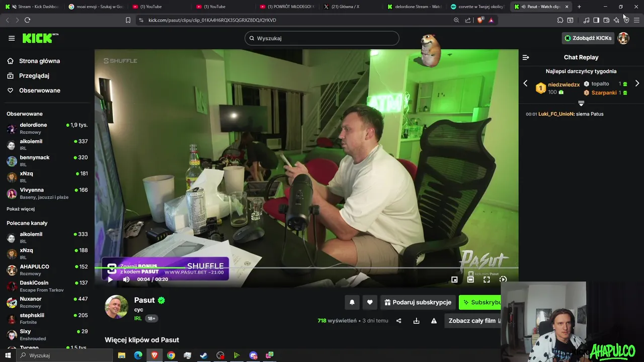Click Podaruj subskrypcje button
The height and width of the screenshot is (362, 644).
pyautogui.click(x=418, y=302)
